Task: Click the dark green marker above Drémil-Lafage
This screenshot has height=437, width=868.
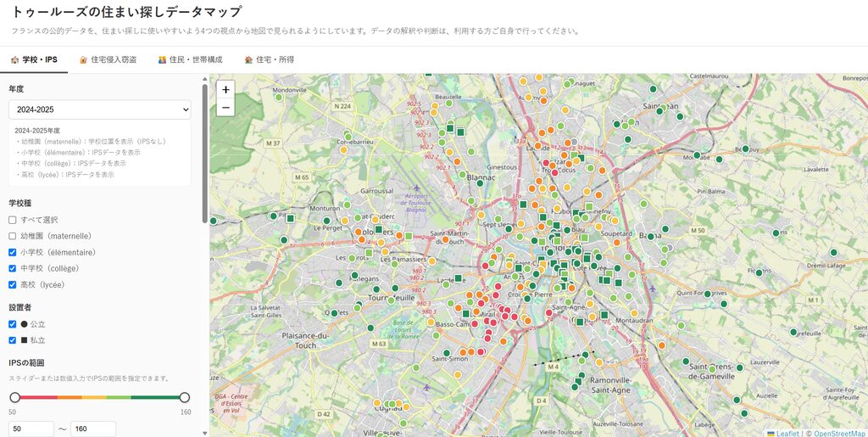Action: click(x=834, y=253)
